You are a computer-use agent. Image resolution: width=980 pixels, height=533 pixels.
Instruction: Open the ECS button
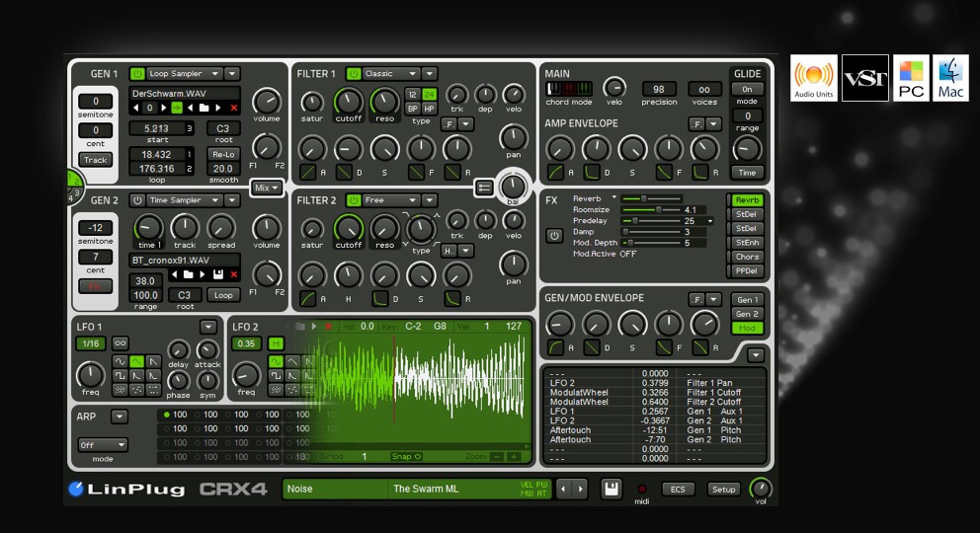pyautogui.click(x=678, y=490)
